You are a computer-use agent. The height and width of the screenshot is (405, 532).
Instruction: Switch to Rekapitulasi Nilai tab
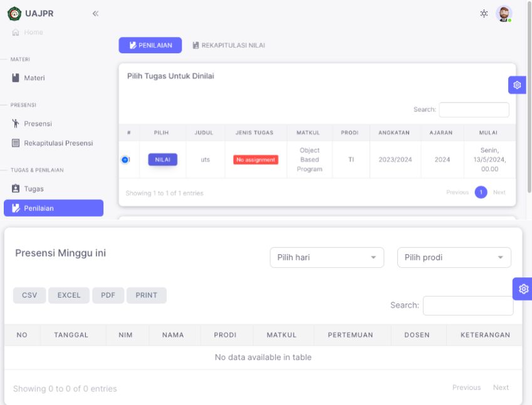229,45
